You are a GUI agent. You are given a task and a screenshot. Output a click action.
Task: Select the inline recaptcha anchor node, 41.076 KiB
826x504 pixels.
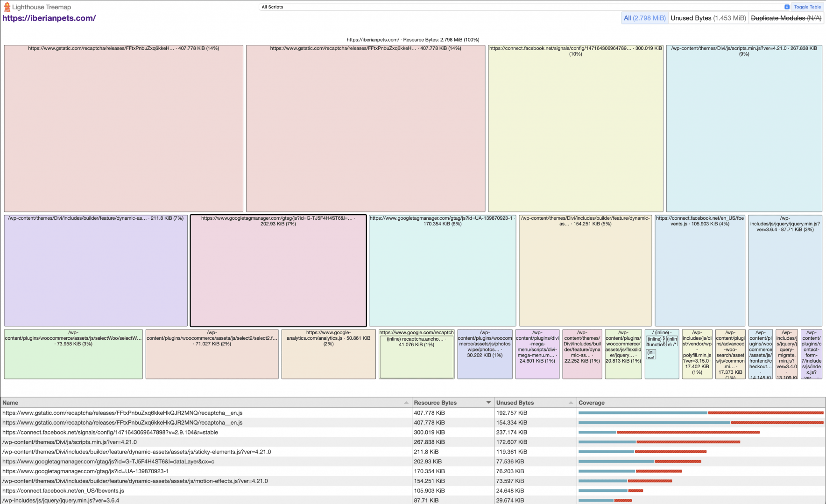click(417, 357)
